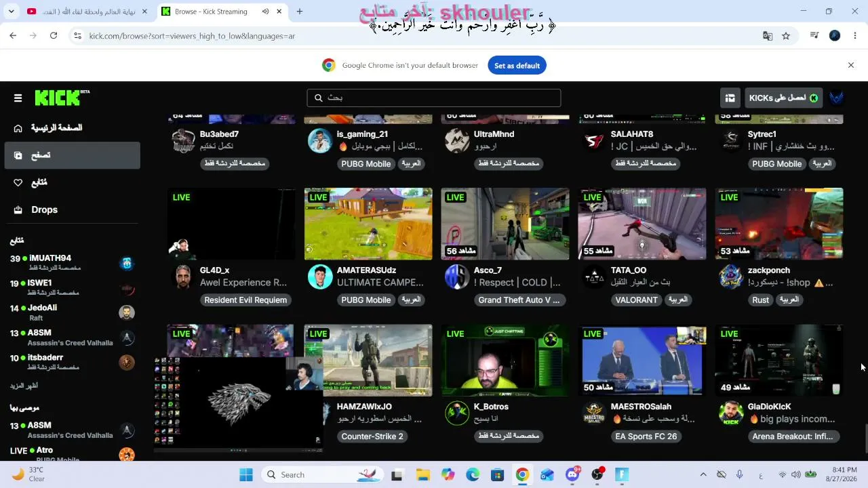This screenshot has width=868, height=488.
Task: Open the user profile avatar menu
Action: pyautogui.click(x=837, y=98)
